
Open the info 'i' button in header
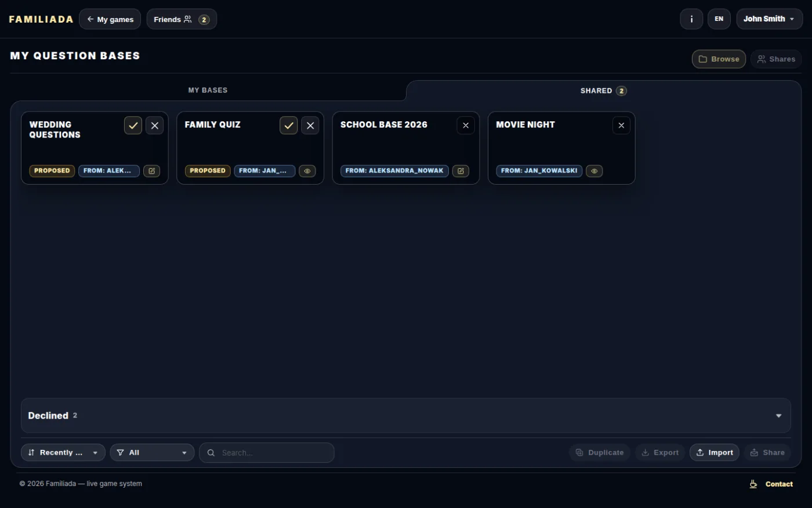pos(691,19)
